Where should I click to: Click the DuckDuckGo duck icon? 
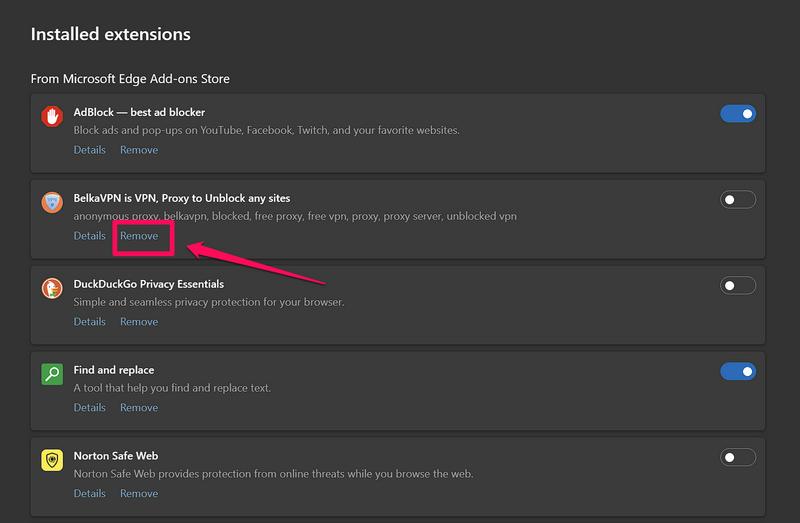[52, 289]
